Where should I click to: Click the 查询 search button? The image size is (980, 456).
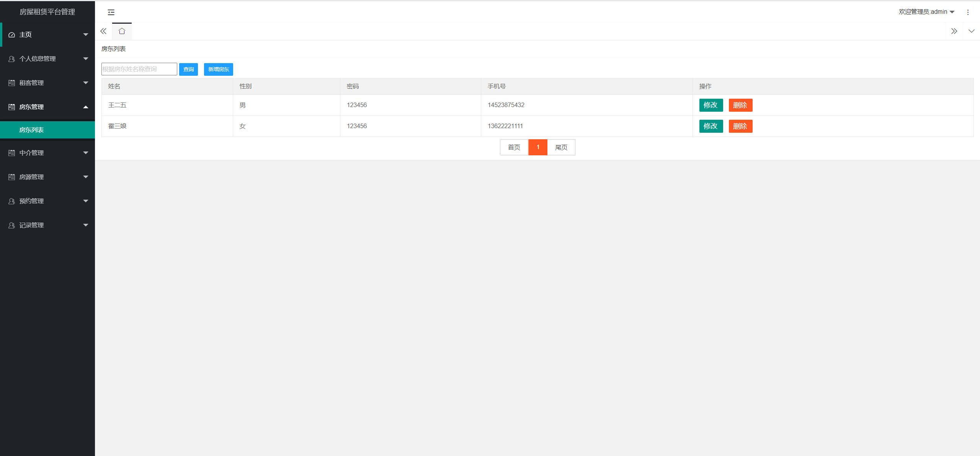coord(188,69)
